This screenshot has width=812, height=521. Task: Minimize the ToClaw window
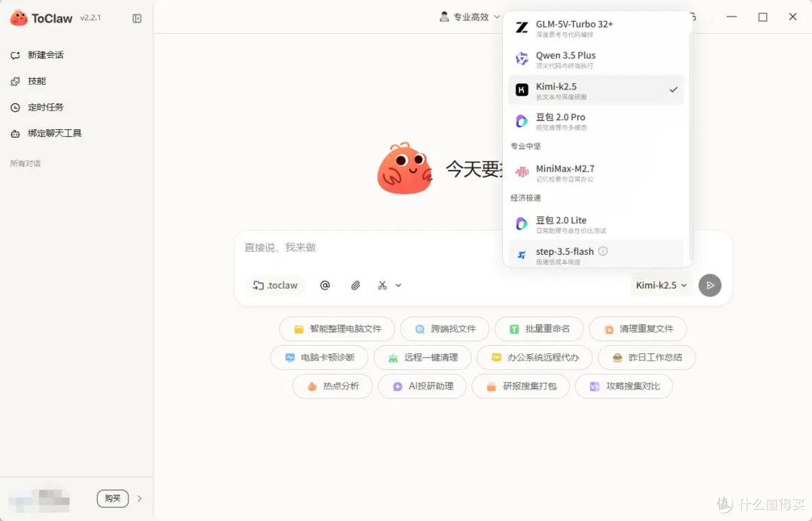click(x=732, y=17)
